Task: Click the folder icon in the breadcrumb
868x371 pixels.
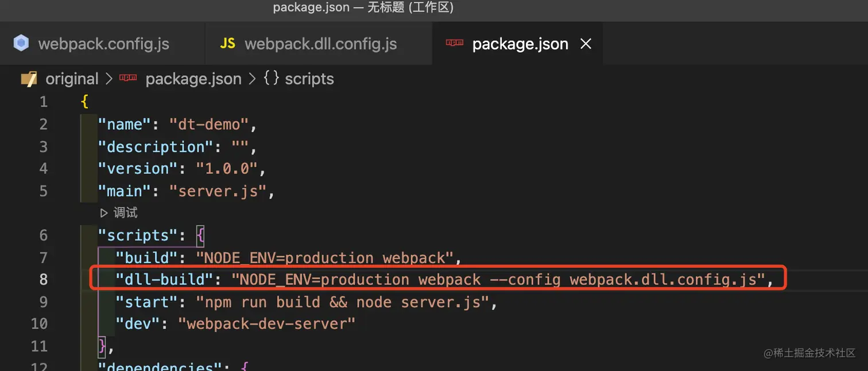Action: click(29, 79)
